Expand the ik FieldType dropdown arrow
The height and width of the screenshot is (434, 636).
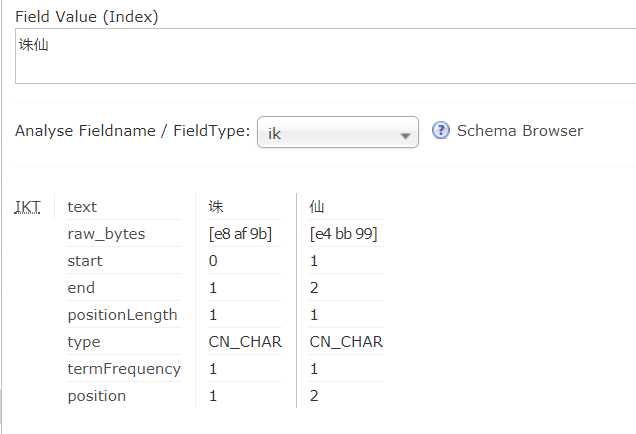[x=405, y=135]
